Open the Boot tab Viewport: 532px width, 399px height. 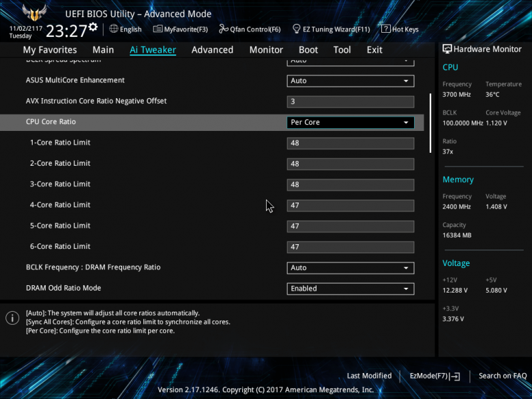[308, 50]
